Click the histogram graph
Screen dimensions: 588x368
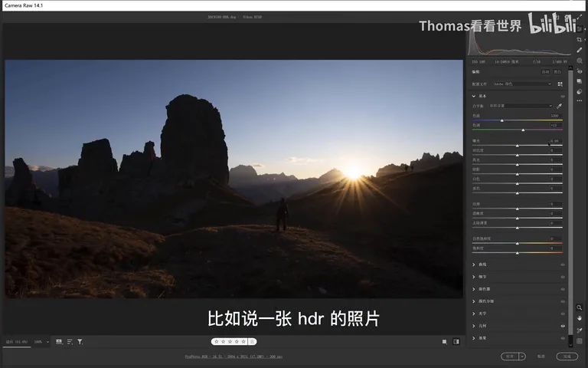[x=518, y=44]
